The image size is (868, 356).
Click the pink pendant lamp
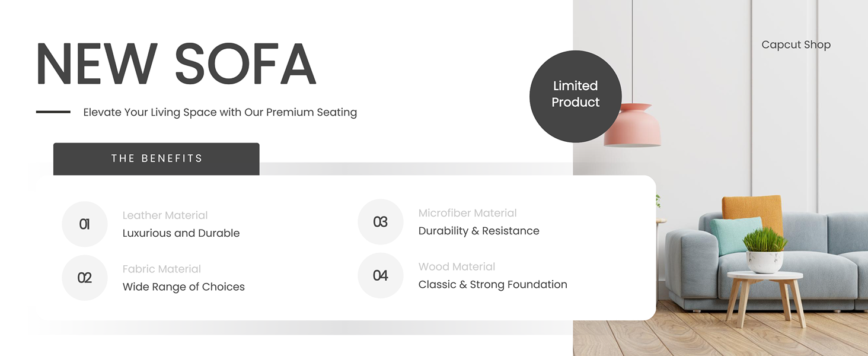coord(632,126)
